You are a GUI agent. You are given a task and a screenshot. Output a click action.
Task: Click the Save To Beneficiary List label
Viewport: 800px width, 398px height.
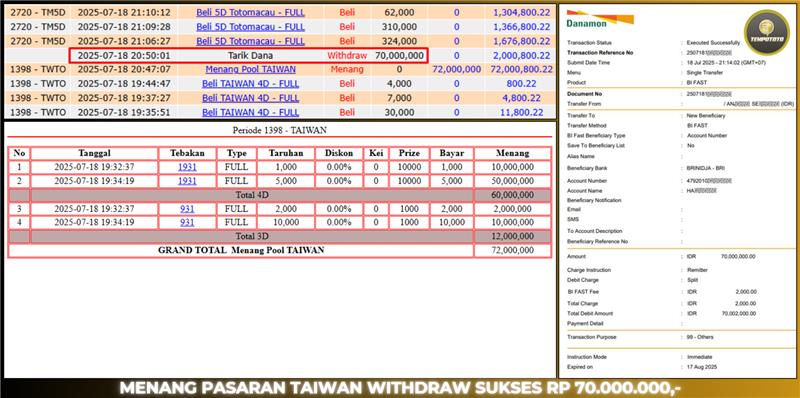[x=596, y=145]
